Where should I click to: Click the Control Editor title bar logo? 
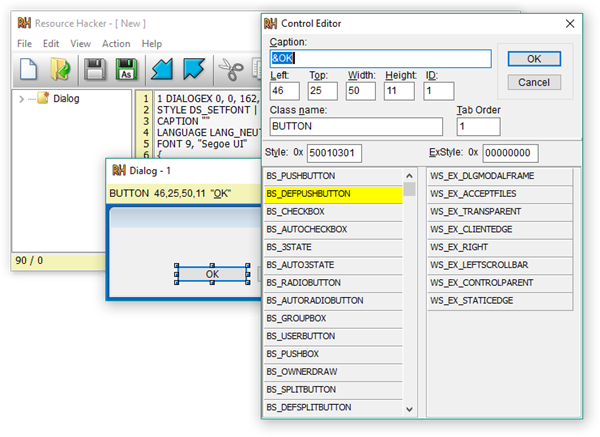click(x=270, y=23)
